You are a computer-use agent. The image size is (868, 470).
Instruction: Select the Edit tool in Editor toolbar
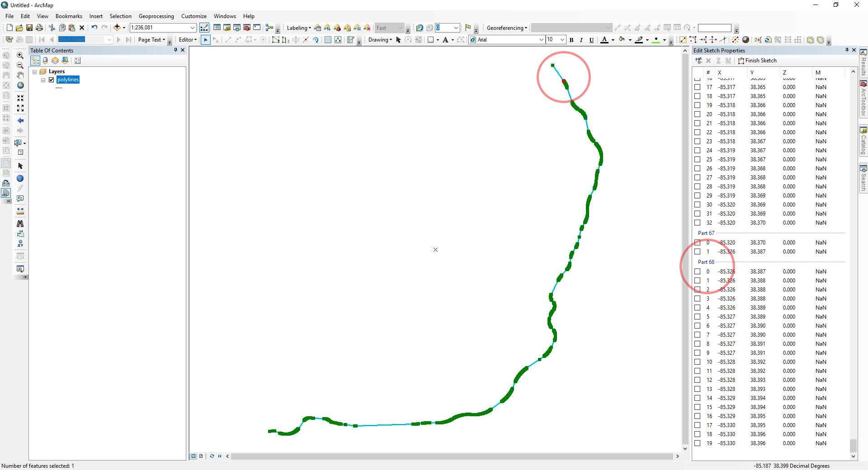[x=206, y=40]
